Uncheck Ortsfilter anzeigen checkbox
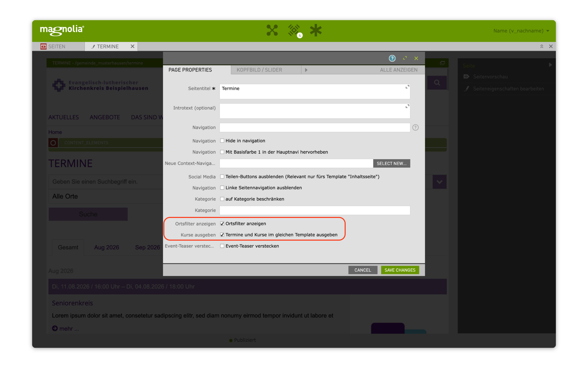The width and height of the screenshot is (588, 368). [x=222, y=224]
